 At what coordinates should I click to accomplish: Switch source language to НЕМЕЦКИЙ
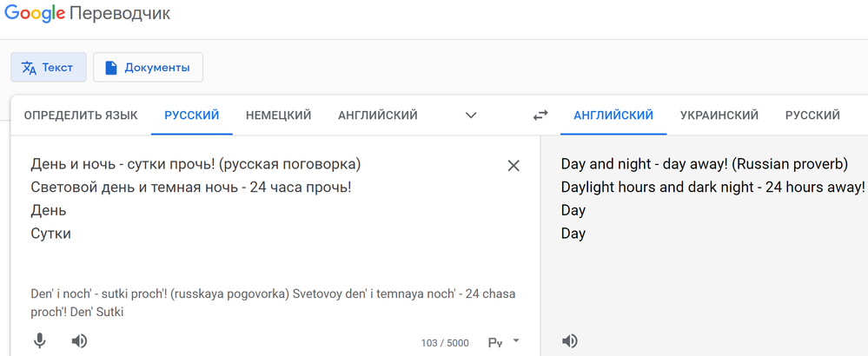[x=278, y=115]
